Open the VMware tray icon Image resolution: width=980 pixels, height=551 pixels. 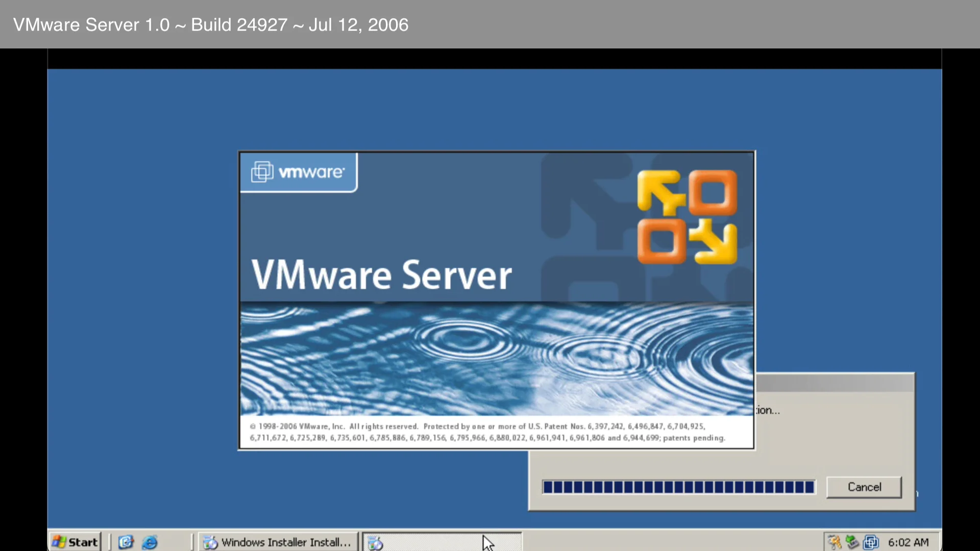point(871,542)
